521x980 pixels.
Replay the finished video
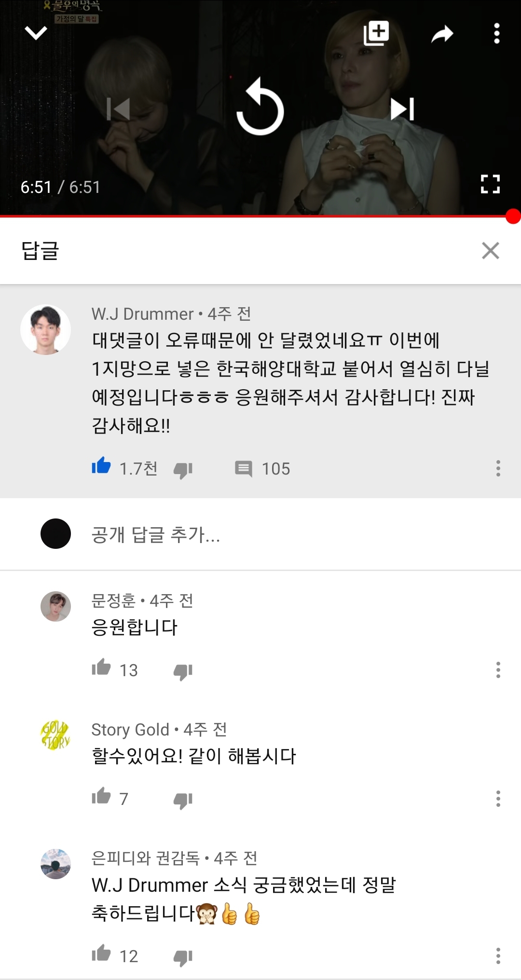click(260, 108)
